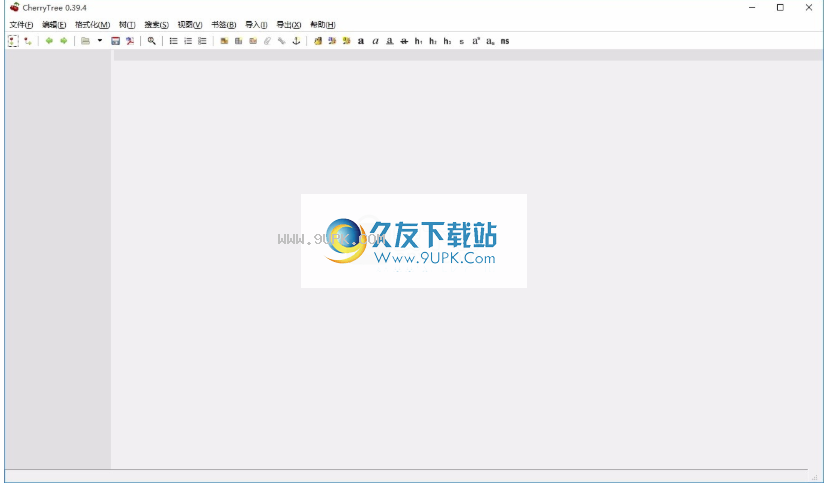The width and height of the screenshot is (828, 483).
Task: Click the empty tree panel on the left
Action: pos(58,259)
